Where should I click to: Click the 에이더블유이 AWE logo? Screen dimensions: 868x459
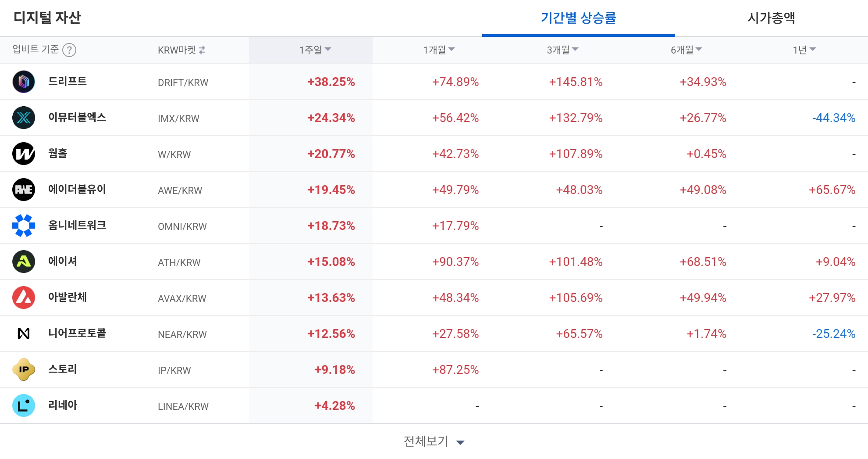coord(24,190)
